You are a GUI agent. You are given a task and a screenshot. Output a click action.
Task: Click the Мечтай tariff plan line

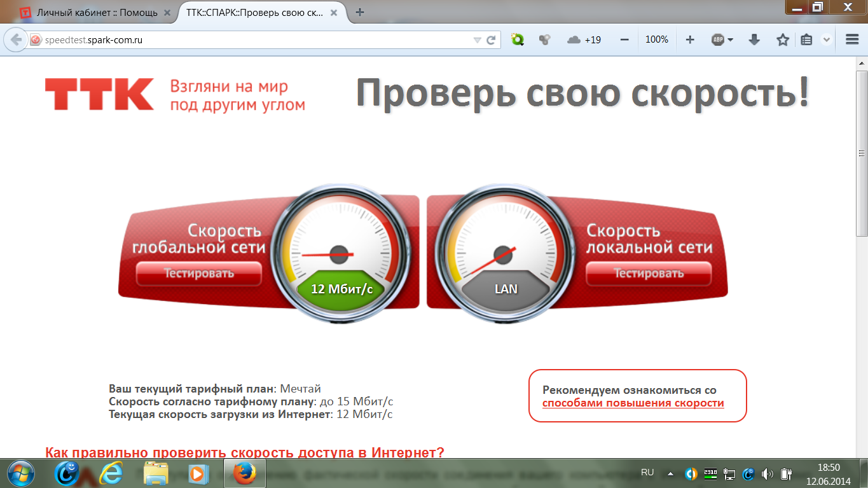[x=215, y=389]
